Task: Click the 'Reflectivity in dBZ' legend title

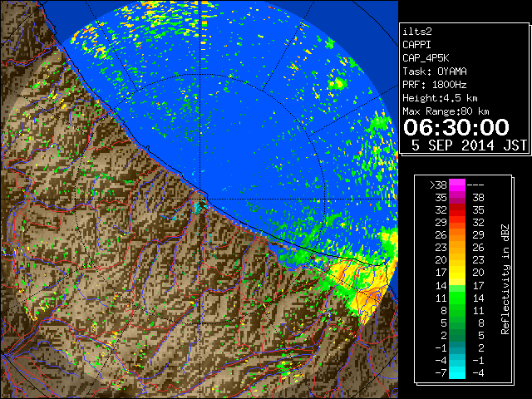Action: (x=505, y=279)
